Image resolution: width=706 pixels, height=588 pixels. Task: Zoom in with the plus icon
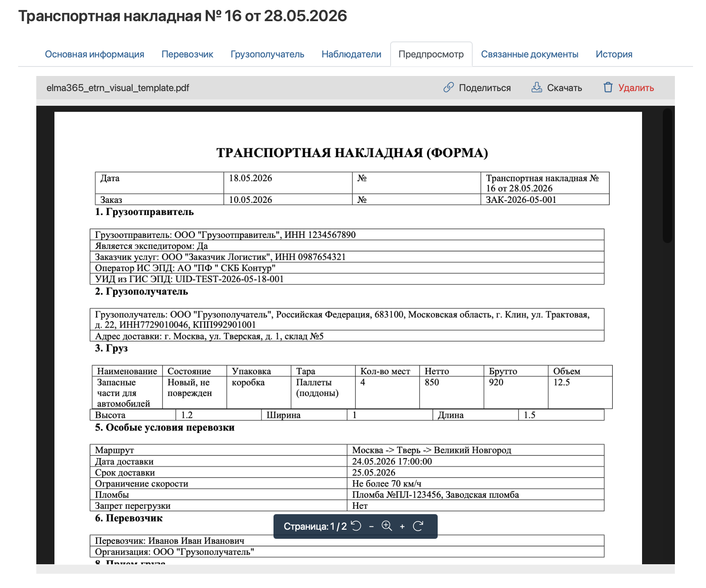(402, 526)
